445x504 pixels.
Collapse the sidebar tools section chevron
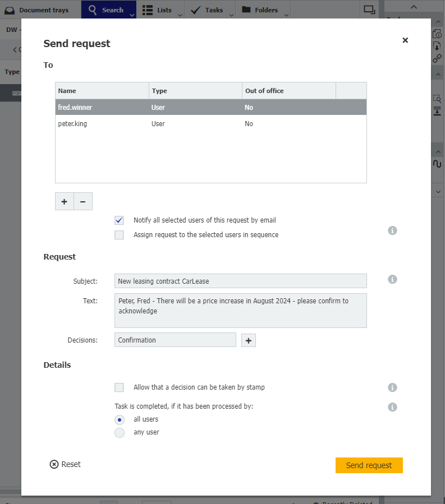coord(437,73)
